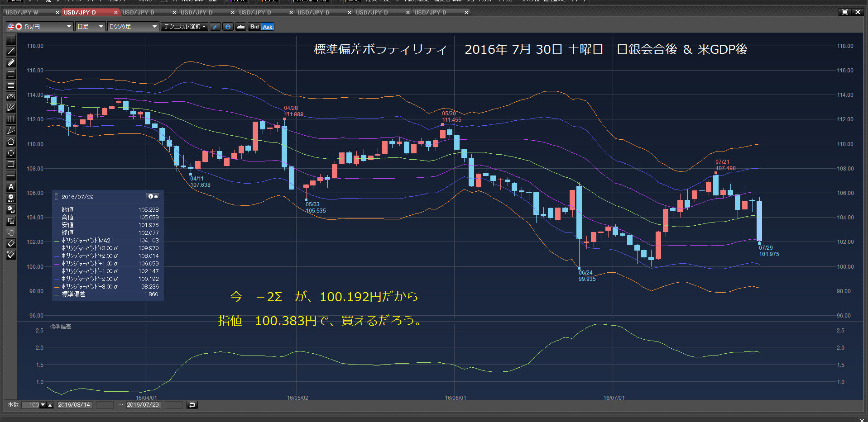Click the 安値 101.975 row
Image resolution: width=868 pixels, height=422 pixels.
108,225
